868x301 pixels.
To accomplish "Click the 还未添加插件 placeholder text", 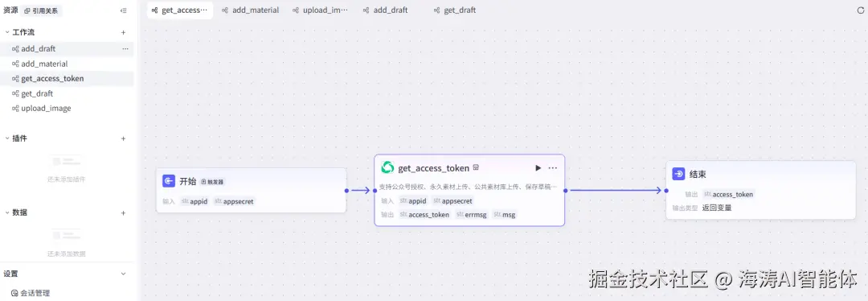I will click(67, 179).
